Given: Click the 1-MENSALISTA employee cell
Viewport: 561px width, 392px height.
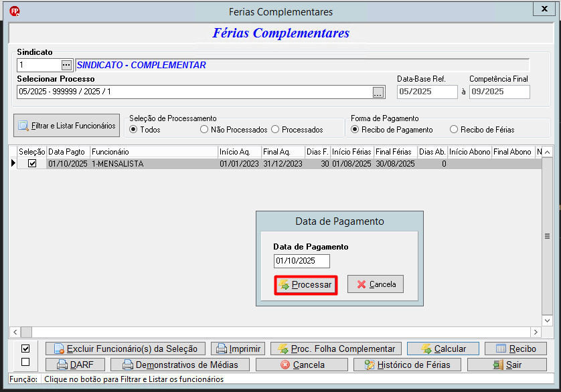Looking at the screenshot, I should (x=154, y=164).
